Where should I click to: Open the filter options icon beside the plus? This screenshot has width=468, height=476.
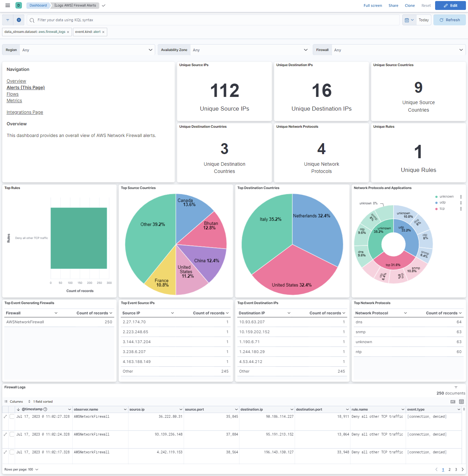[7, 20]
